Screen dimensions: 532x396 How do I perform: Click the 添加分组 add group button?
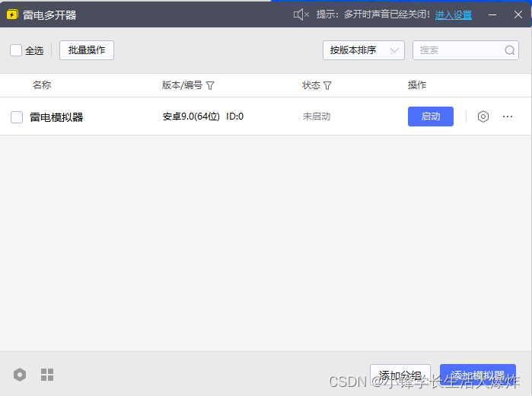(400, 375)
